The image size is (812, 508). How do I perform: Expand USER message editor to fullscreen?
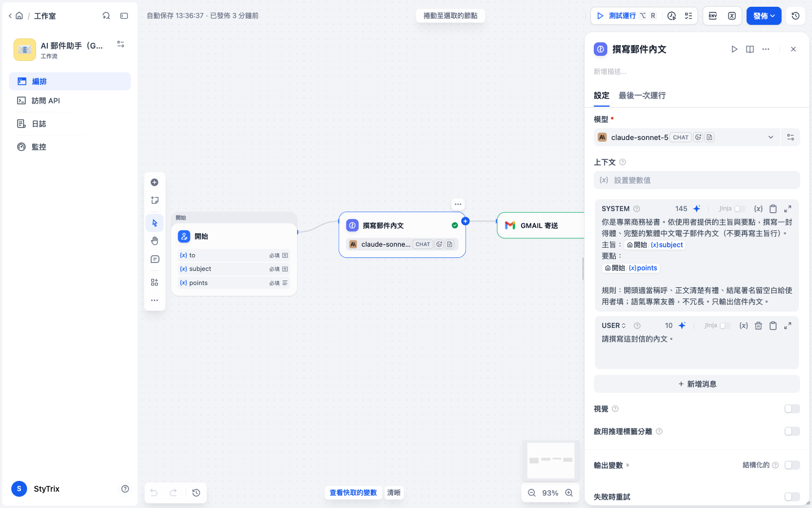click(788, 325)
